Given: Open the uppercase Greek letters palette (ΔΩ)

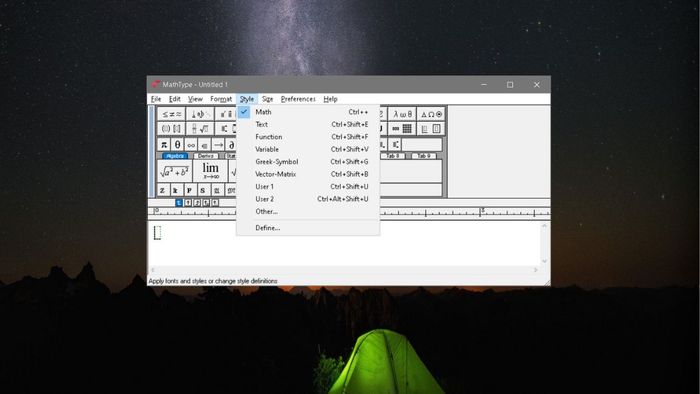Looking at the screenshot, I should pyautogui.click(x=431, y=114).
